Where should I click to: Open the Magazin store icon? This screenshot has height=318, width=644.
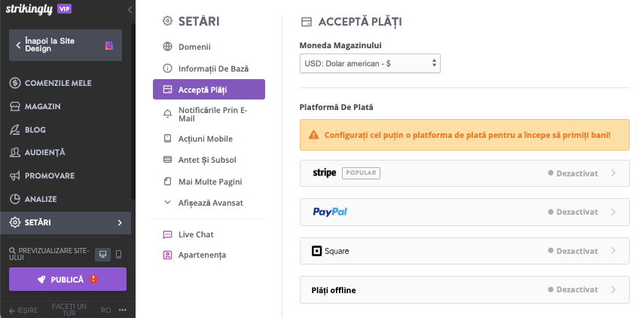[15, 106]
